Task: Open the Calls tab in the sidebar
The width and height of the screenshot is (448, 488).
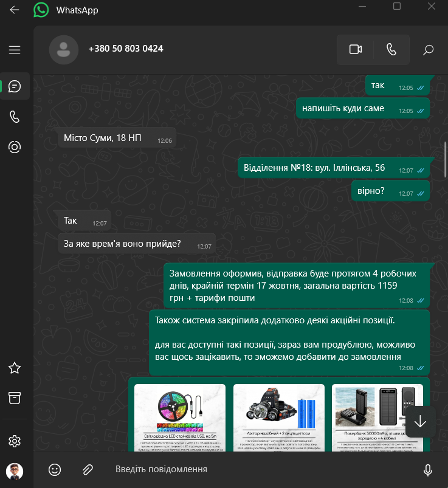Action: tap(15, 117)
